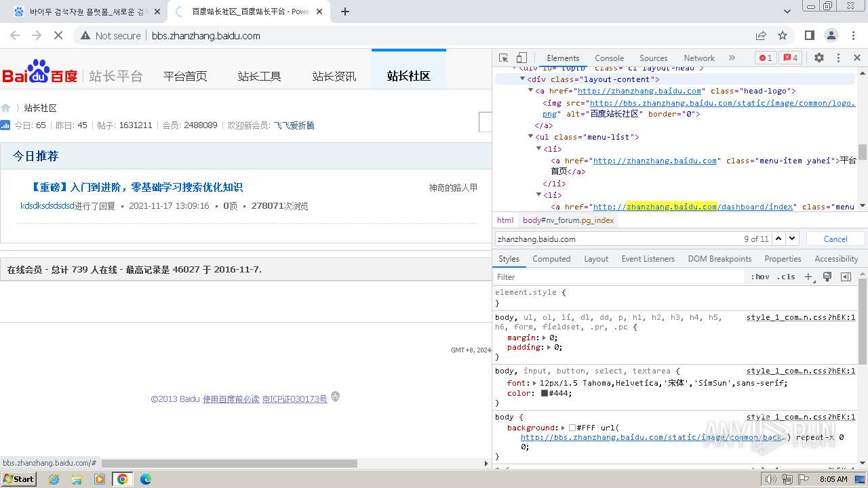This screenshot has height=488, width=868.
Task: Open Microsoft Edge from taskbar
Action: (146, 479)
